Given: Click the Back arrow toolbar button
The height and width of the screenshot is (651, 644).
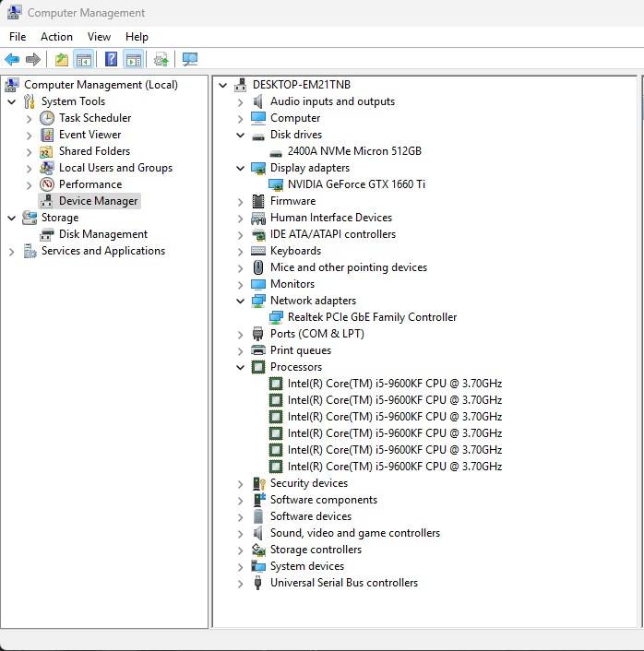Looking at the screenshot, I should click(x=12, y=60).
